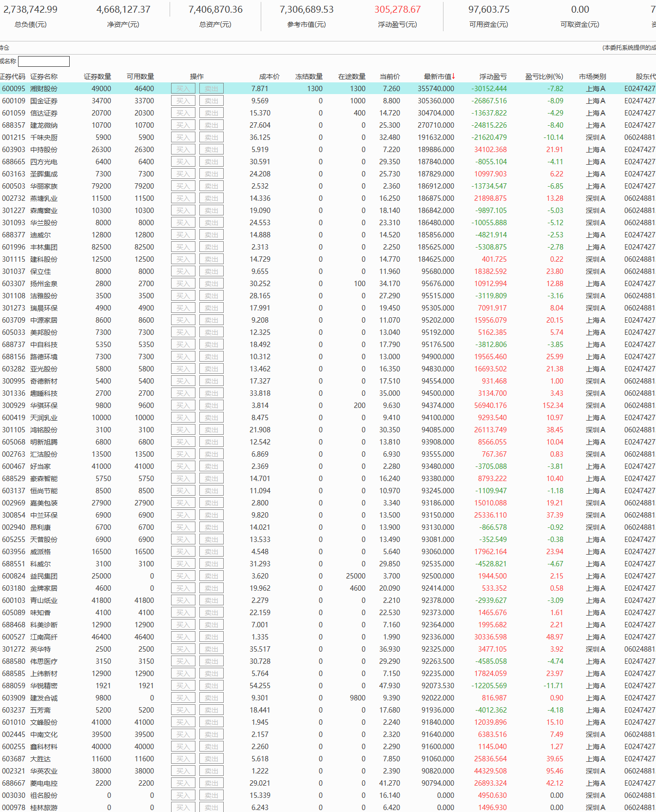
Task: Click total assets value 7,406,870.36
Action: point(215,10)
